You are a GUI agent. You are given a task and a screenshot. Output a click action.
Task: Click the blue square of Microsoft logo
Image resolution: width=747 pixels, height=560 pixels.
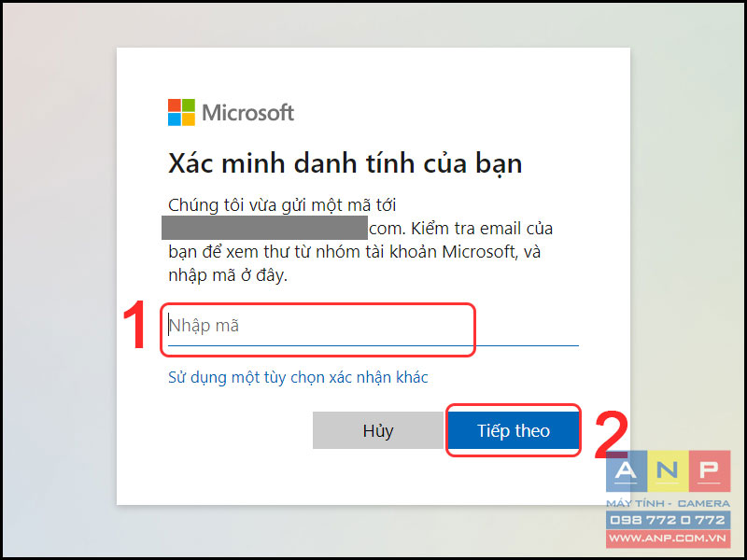(175, 119)
